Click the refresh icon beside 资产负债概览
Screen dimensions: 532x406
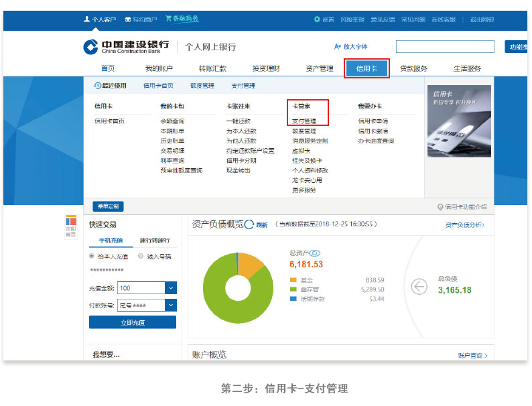(249, 224)
